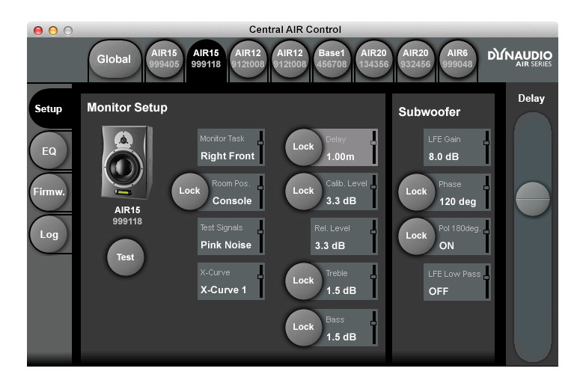Toggle the Lock for subwoofer Phase
583x392 pixels.
[x=416, y=192]
